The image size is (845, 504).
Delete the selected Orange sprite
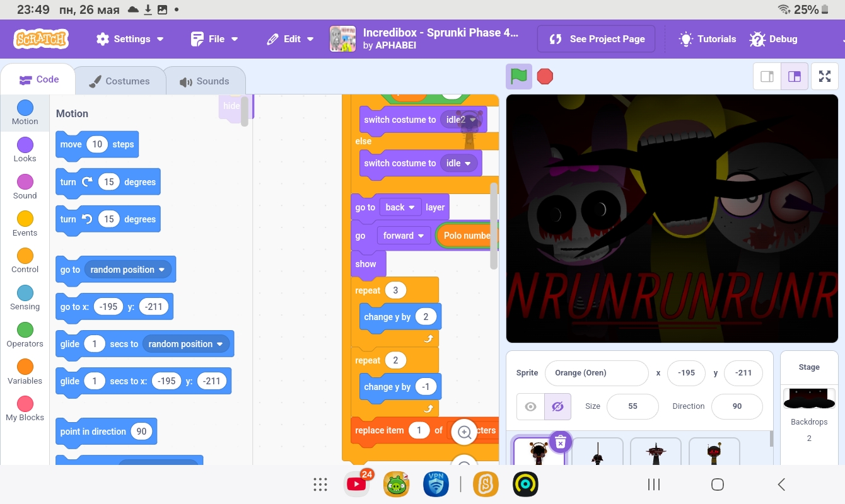click(x=560, y=442)
